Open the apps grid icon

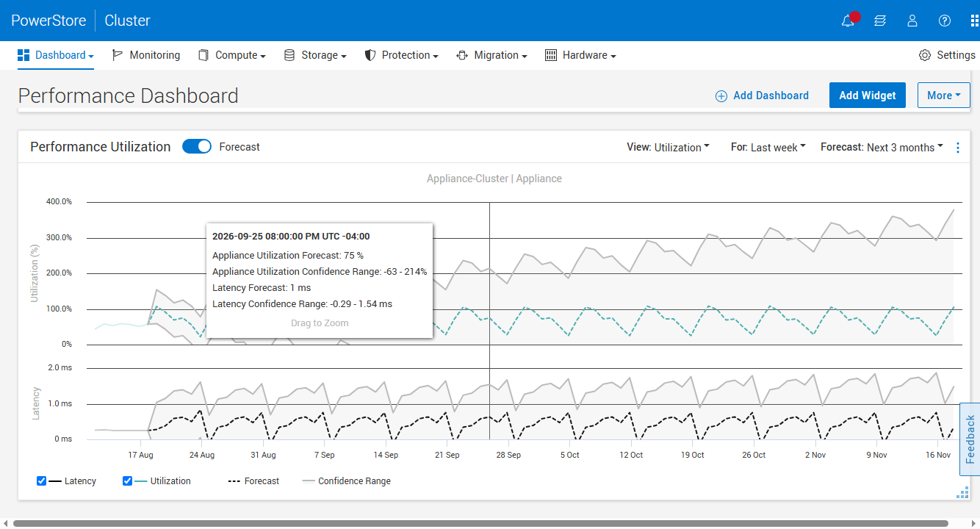(x=975, y=21)
